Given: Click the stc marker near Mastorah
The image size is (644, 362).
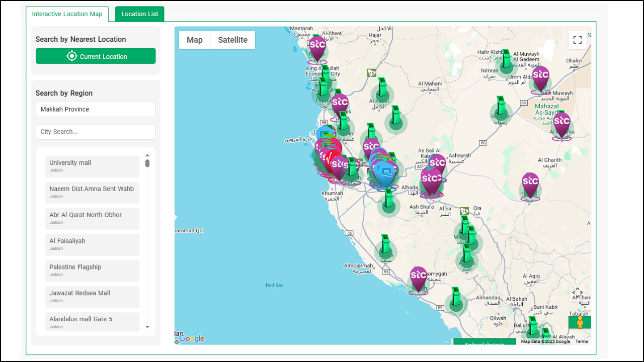Looking at the screenshot, I should (x=317, y=49).
